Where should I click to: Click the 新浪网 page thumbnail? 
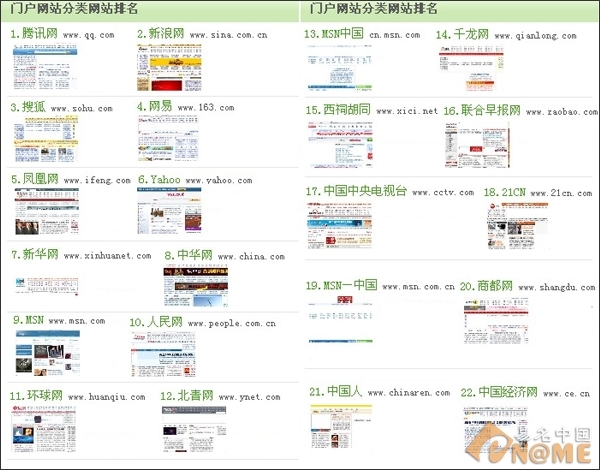point(169,67)
